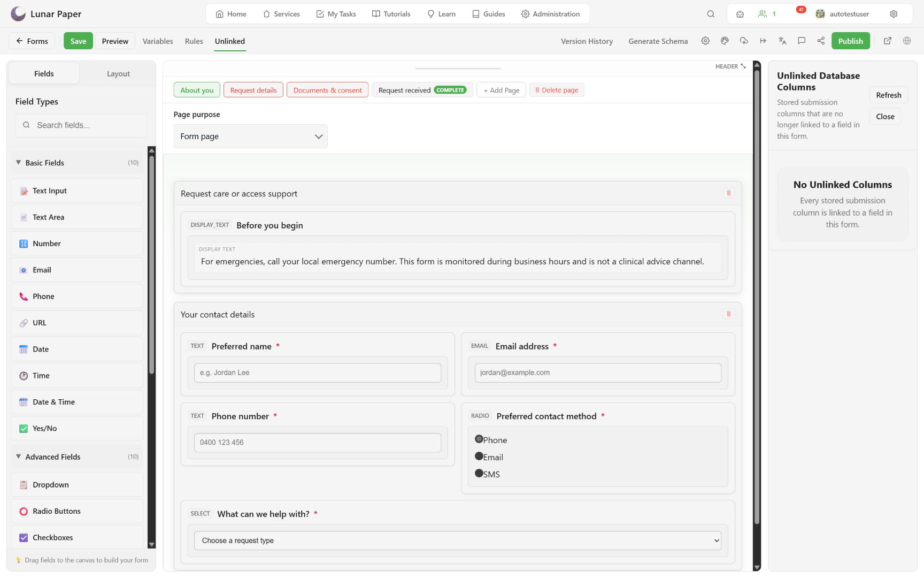Pick the Yes/No field type
The width and height of the screenshot is (924, 578).
(78, 428)
